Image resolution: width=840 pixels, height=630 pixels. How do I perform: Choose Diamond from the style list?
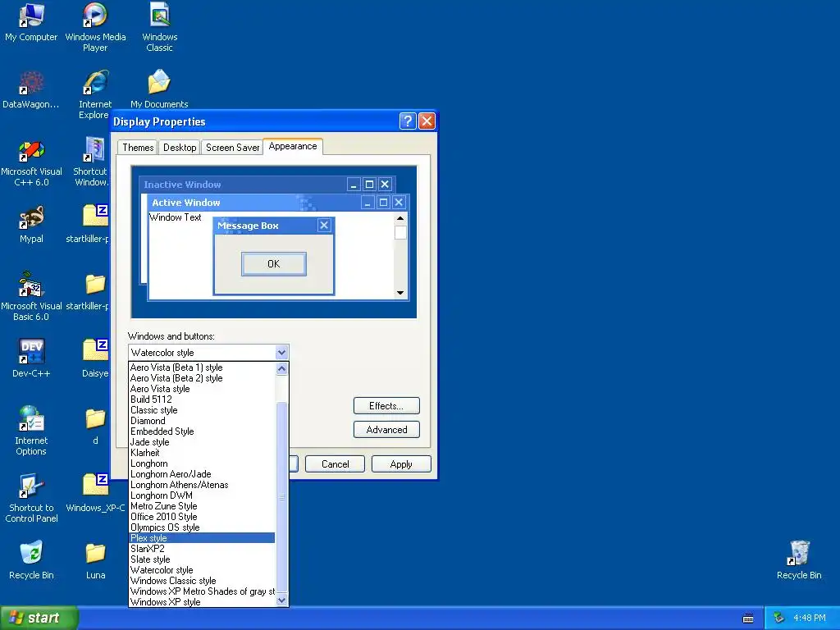click(203, 421)
